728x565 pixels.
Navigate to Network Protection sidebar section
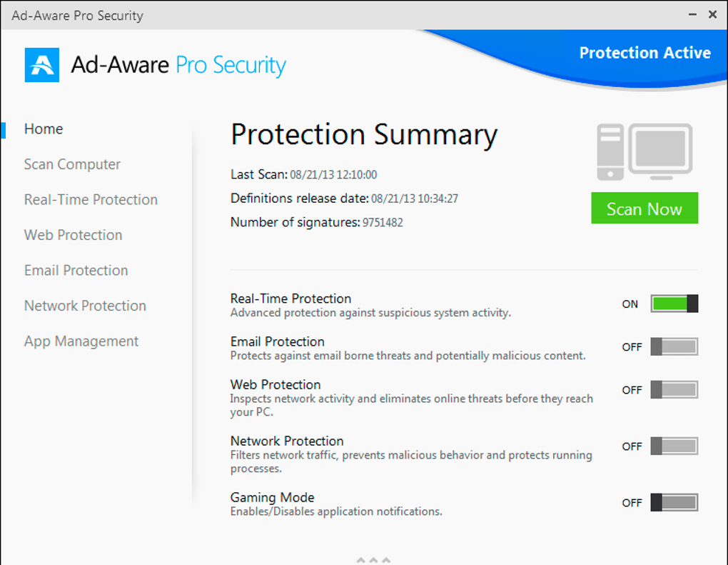tap(85, 306)
